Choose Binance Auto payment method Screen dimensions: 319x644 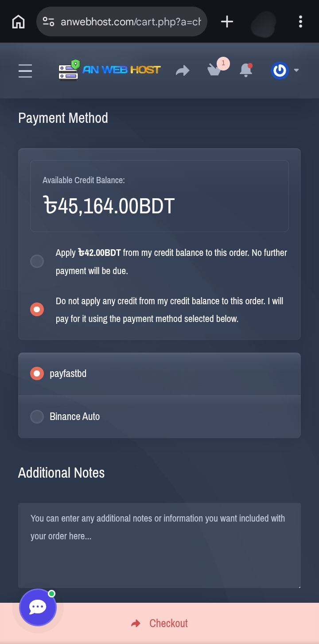37,416
